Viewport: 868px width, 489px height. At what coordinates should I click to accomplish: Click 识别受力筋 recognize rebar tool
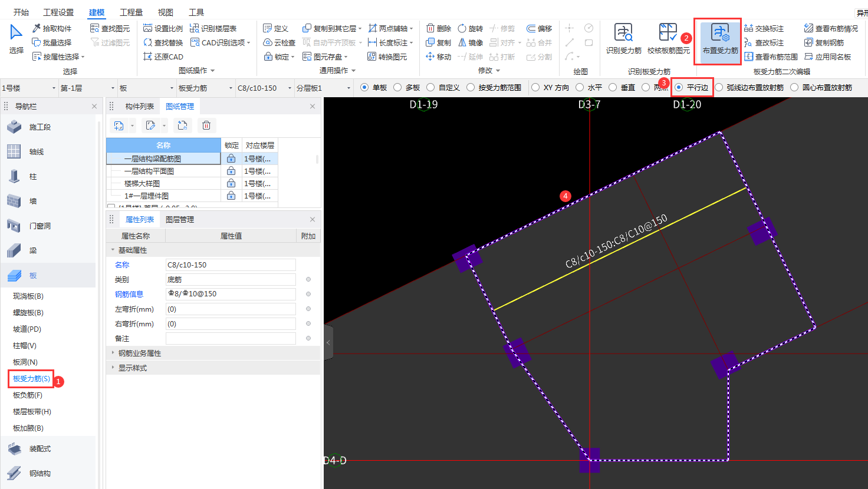tap(623, 39)
